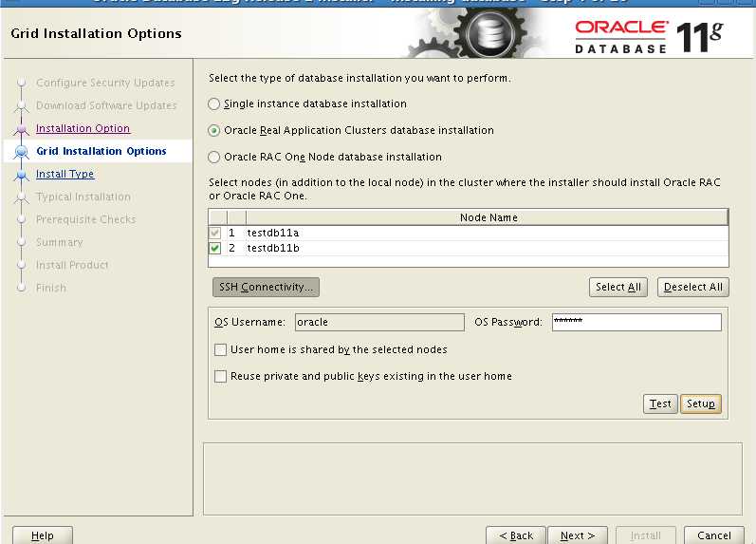Open the Installation Option step link
The width and height of the screenshot is (756, 544).
coord(83,128)
